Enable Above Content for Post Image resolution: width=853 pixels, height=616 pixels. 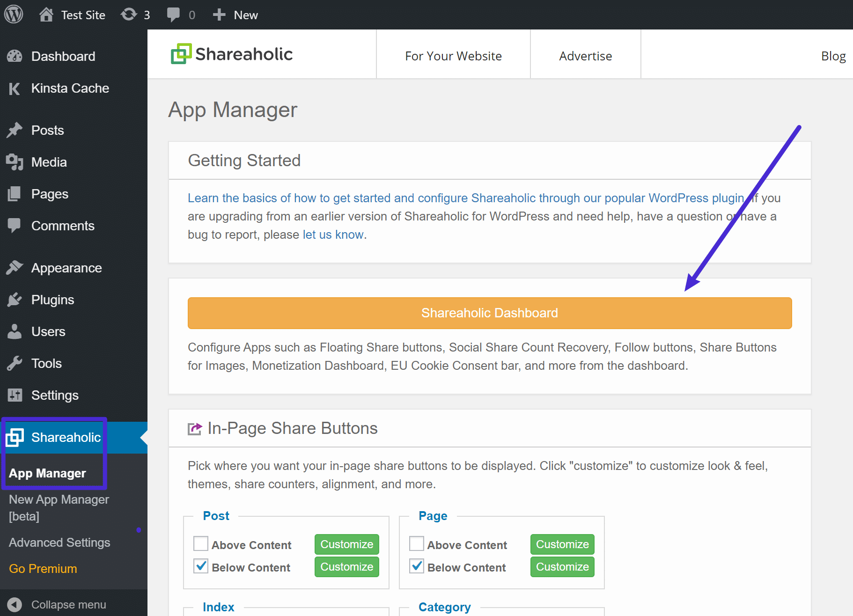point(200,544)
